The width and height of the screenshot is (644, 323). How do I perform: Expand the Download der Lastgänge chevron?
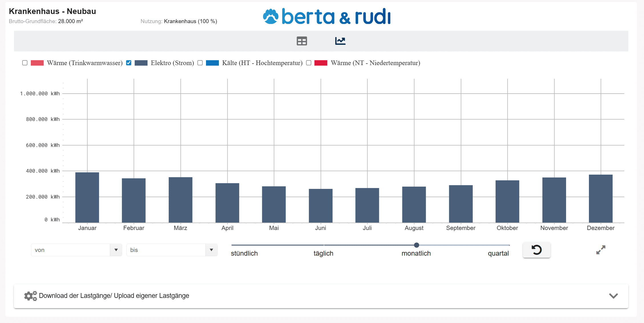(x=613, y=296)
